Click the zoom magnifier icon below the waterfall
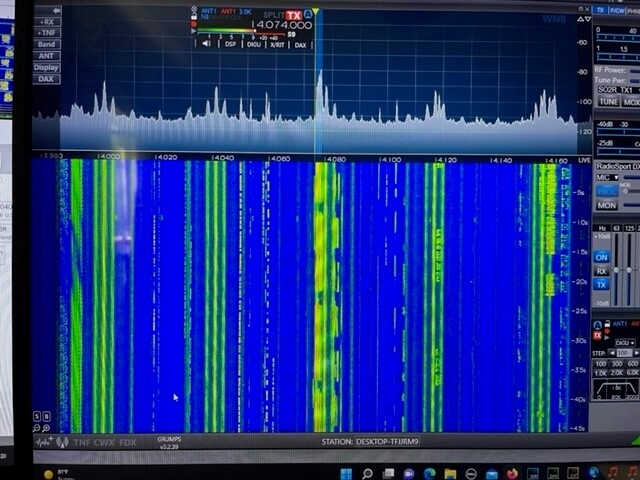Screen dimensions: 640x480 click(x=46, y=427)
